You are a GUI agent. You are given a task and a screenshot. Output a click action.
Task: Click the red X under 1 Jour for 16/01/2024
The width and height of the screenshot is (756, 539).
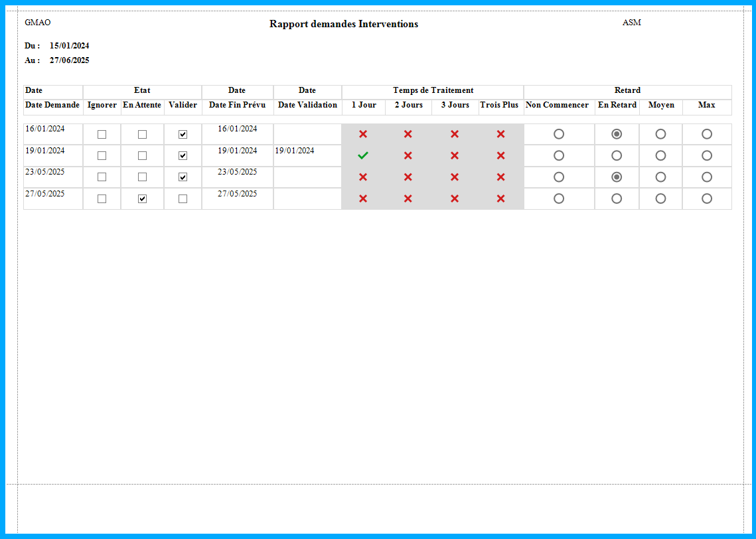pos(363,134)
